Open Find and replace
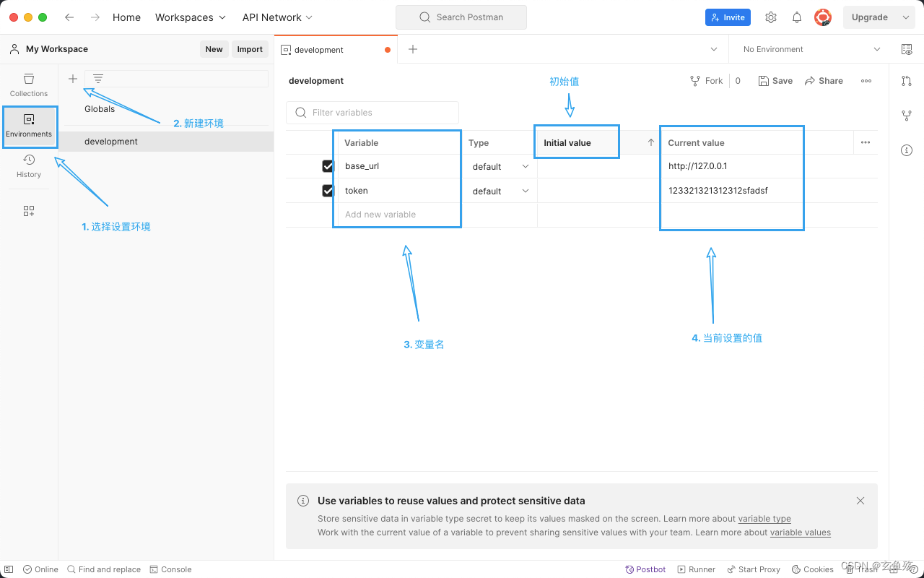Viewport: 924px width, 578px height. 104,569
